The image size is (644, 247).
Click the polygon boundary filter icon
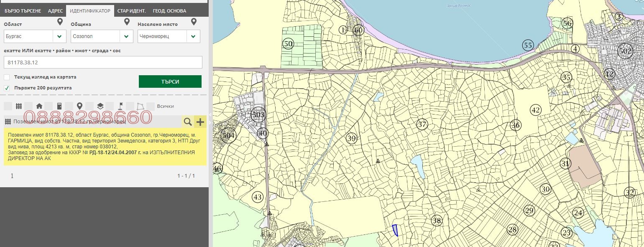click(141, 106)
